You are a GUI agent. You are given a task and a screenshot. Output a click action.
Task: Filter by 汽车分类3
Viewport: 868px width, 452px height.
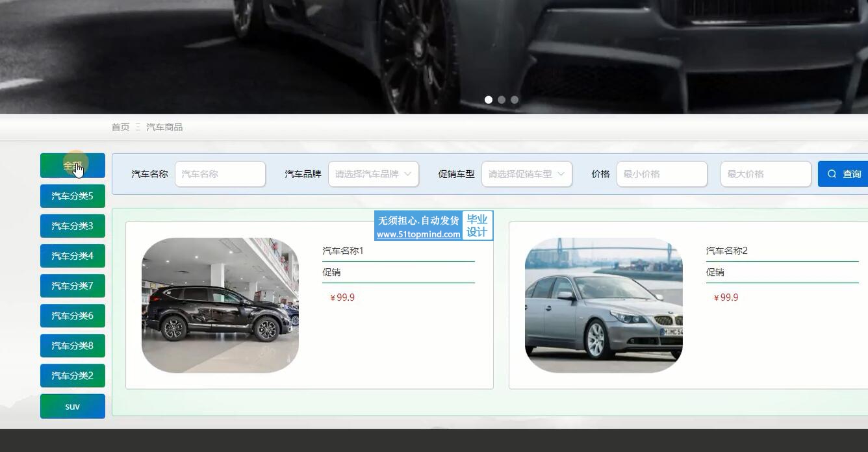[x=73, y=226]
